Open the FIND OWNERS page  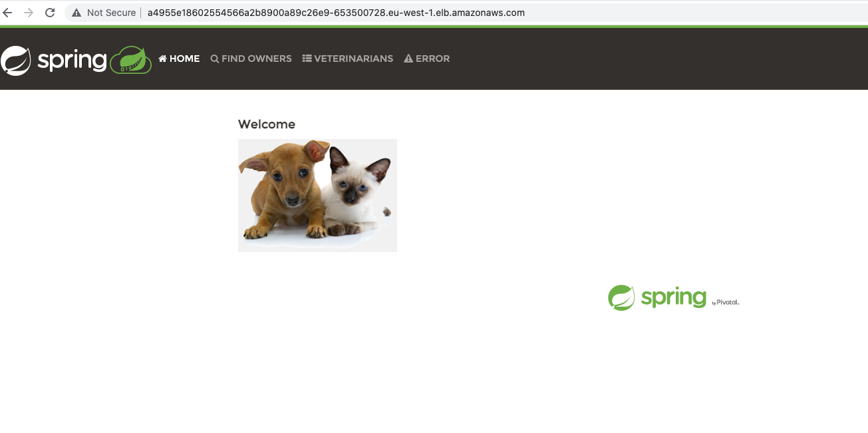pos(251,59)
